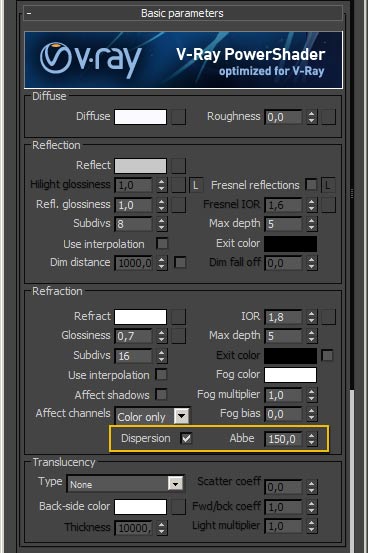Click the Refraction Subdivs spinner
This screenshot has width=368, height=553.
(162, 356)
